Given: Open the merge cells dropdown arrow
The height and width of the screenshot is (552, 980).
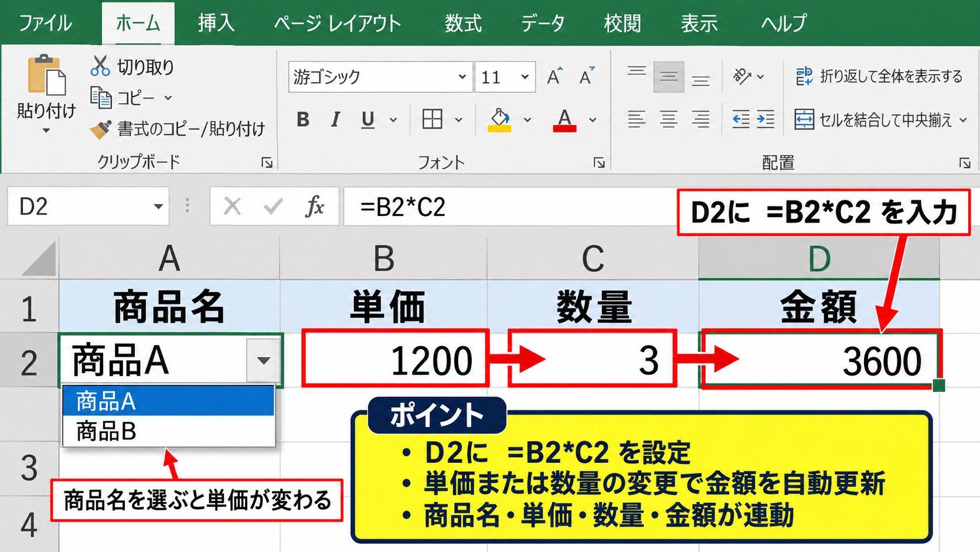Looking at the screenshot, I should 963,120.
